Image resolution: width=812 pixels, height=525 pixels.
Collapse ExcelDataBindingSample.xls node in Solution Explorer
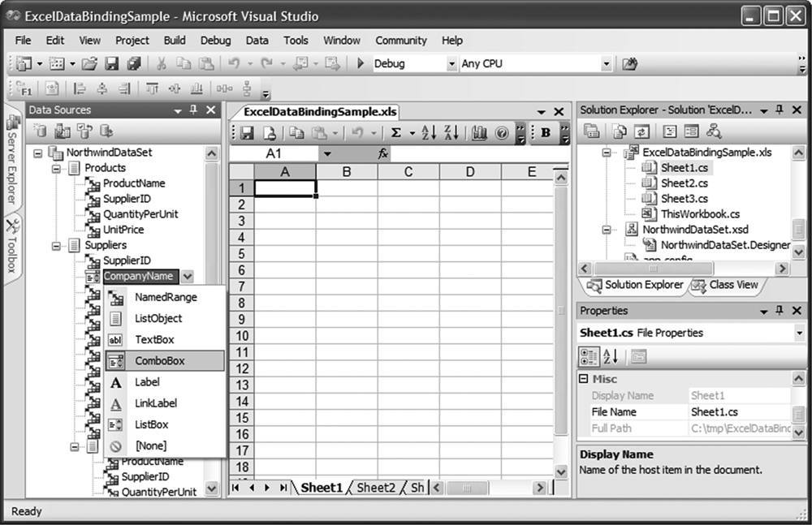click(606, 153)
